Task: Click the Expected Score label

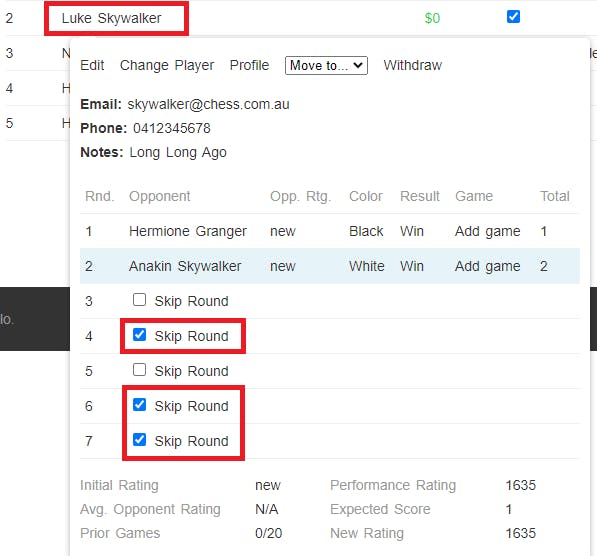Action: coord(380,509)
